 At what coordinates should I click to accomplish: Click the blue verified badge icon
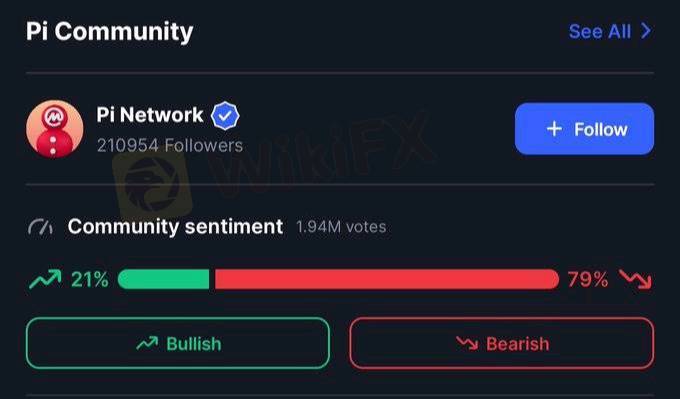pyautogui.click(x=225, y=115)
